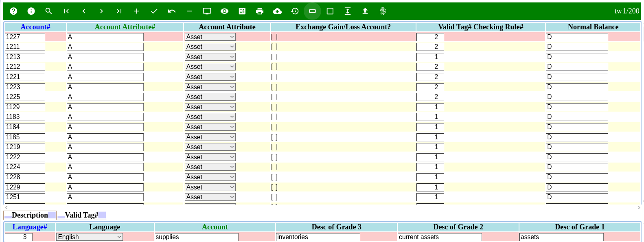Open Account Attribute dropdown for account 1227

tap(210, 37)
